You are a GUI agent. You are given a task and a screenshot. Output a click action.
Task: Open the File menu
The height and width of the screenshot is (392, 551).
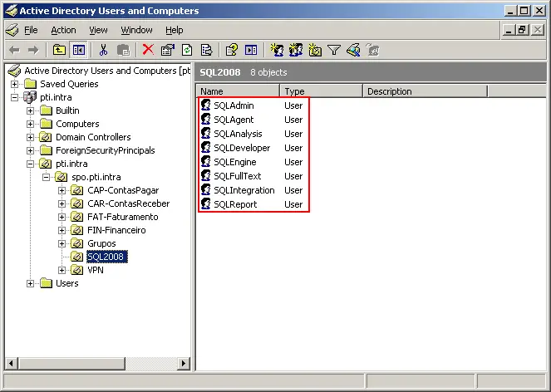(x=31, y=30)
